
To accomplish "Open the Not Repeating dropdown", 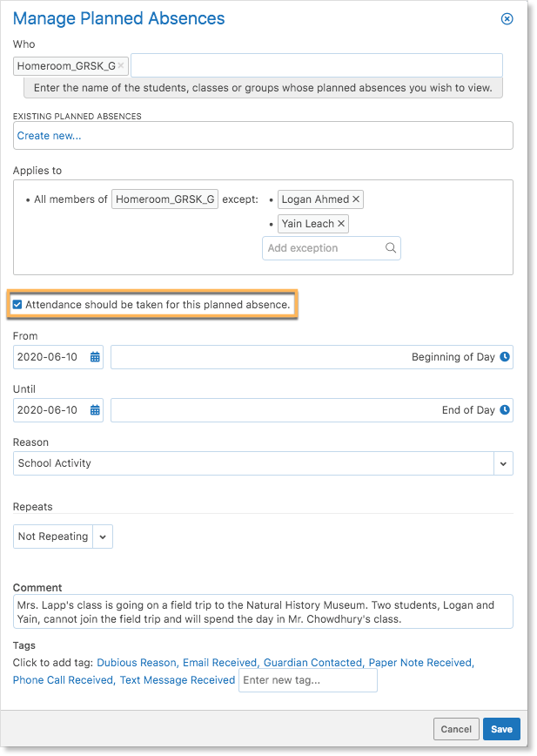I will point(63,537).
